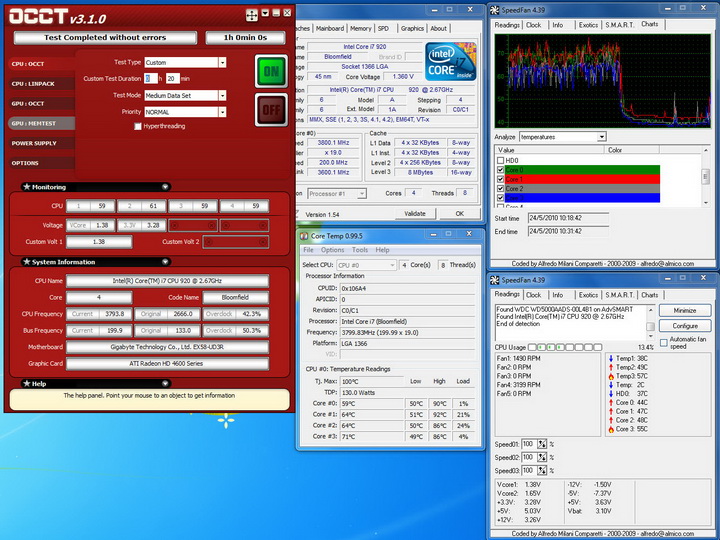Click the Core Temp title bar icon

304,235
